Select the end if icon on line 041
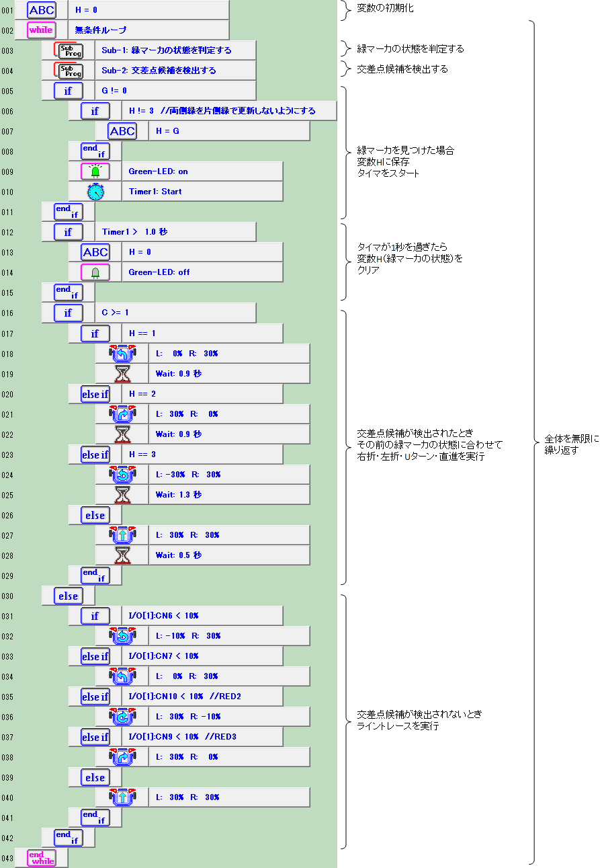The height and width of the screenshot is (868, 600). [x=95, y=817]
